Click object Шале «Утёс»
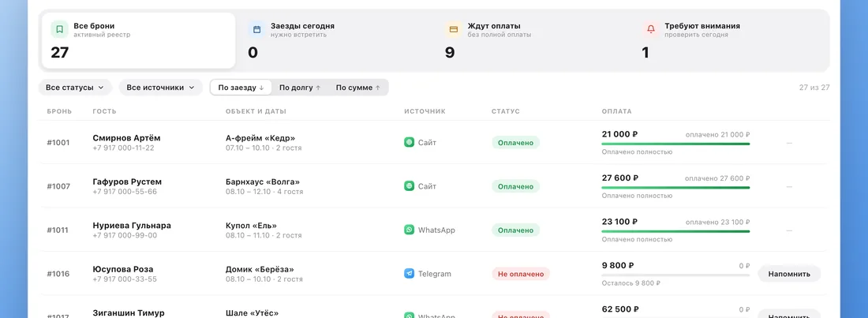 254,313
